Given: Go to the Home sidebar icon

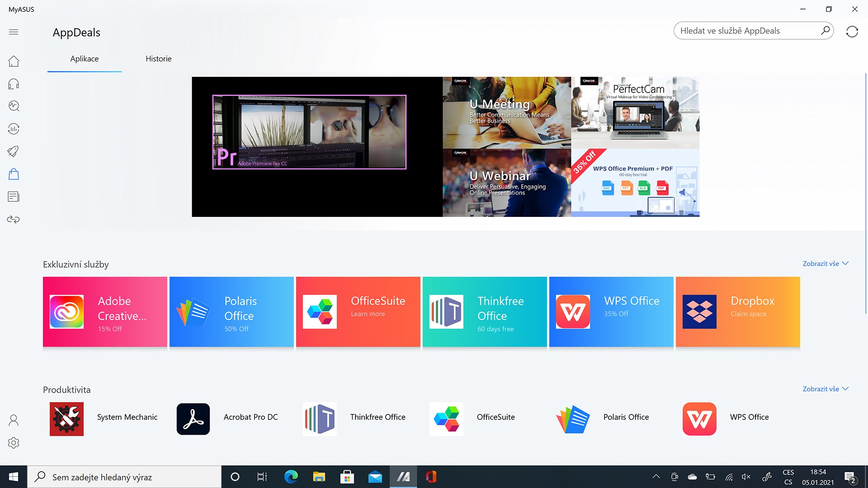Looking at the screenshot, I should (x=14, y=61).
